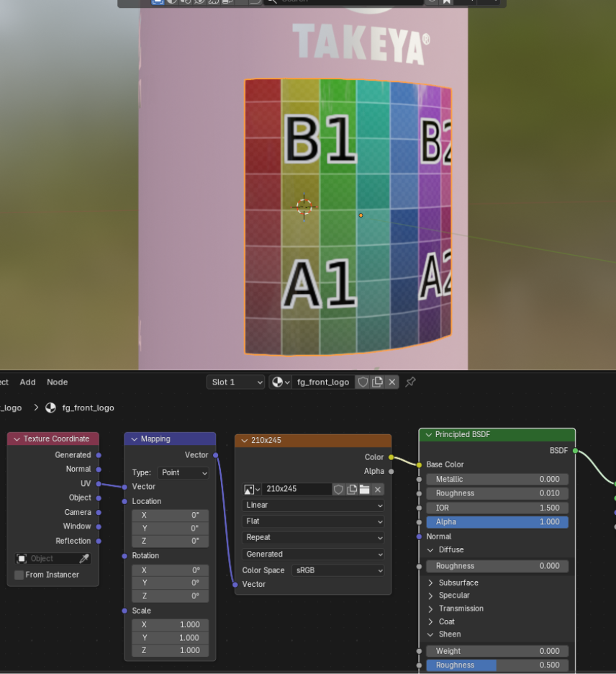Expand the Transmission panel
The image size is (616, 674).
[x=430, y=608]
